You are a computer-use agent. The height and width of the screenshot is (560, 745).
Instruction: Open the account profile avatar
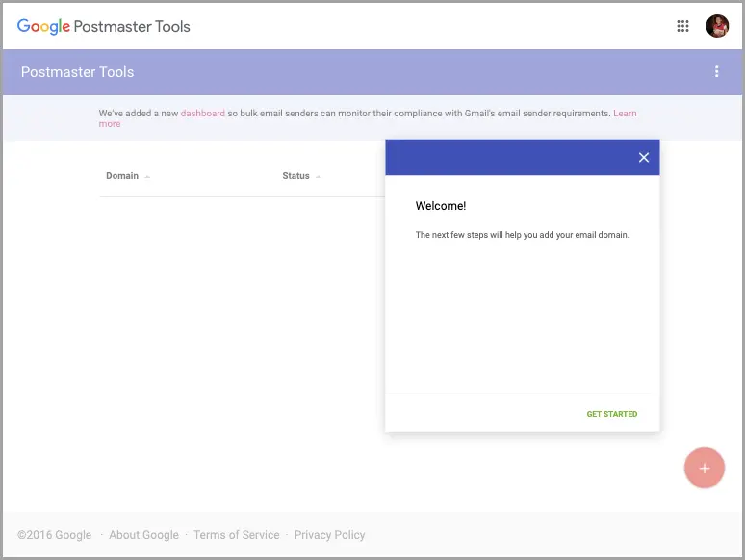(717, 26)
